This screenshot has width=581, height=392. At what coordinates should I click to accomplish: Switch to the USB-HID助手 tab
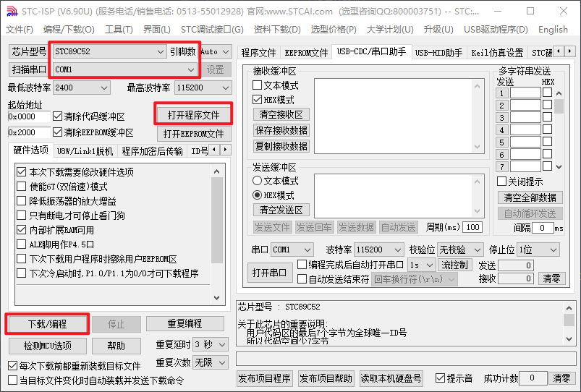438,53
